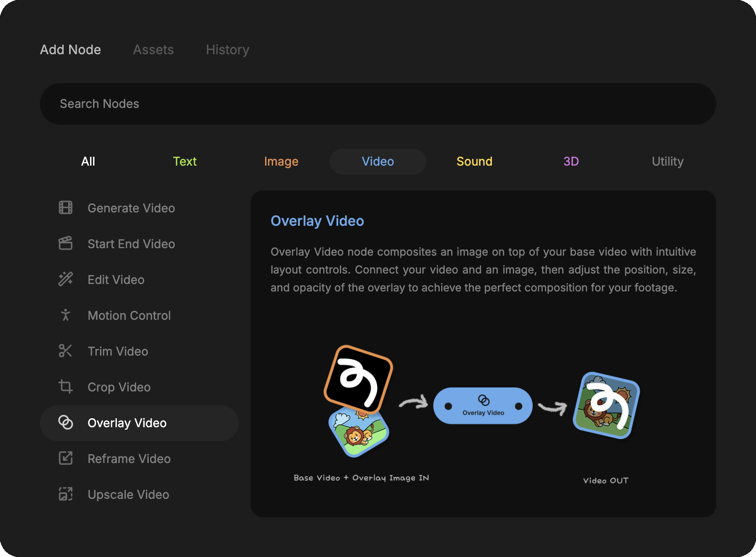Click the Video OUT result thumbnail
This screenshot has width=756, height=557.
pyautogui.click(x=606, y=405)
